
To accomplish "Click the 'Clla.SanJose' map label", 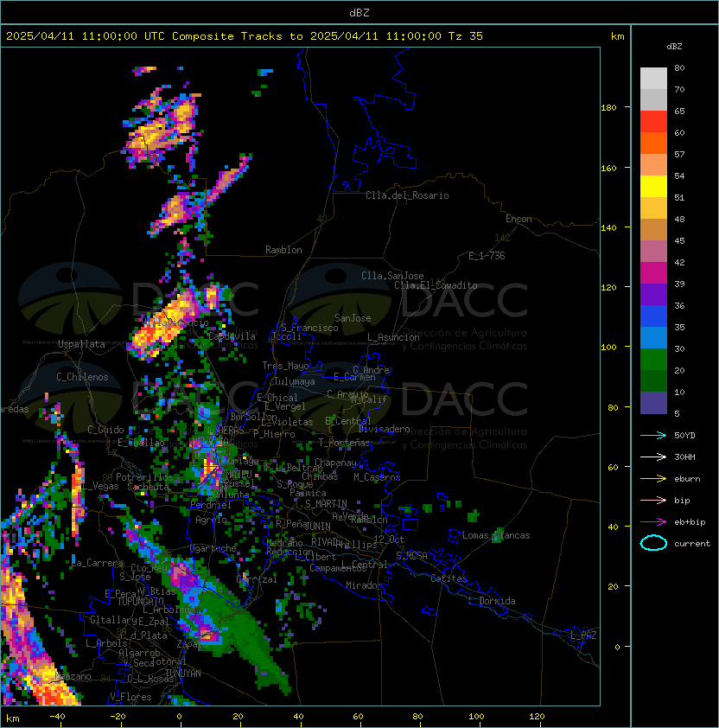I will pos(392,276).
